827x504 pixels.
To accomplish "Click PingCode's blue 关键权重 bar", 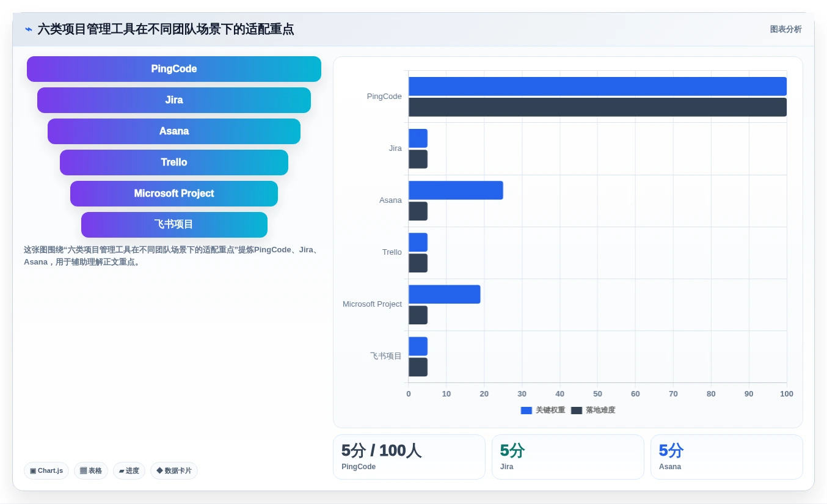I will (597, 86).
